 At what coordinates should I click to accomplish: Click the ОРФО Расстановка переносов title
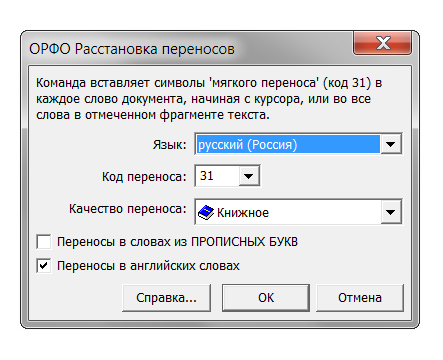(132, 49)
